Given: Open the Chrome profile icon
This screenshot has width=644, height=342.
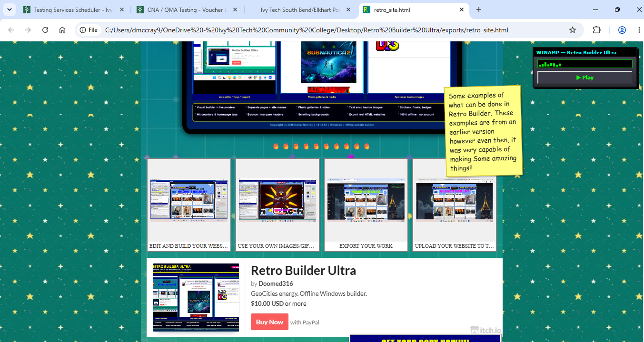Looking at the screenshot, I should click(622, 30).
